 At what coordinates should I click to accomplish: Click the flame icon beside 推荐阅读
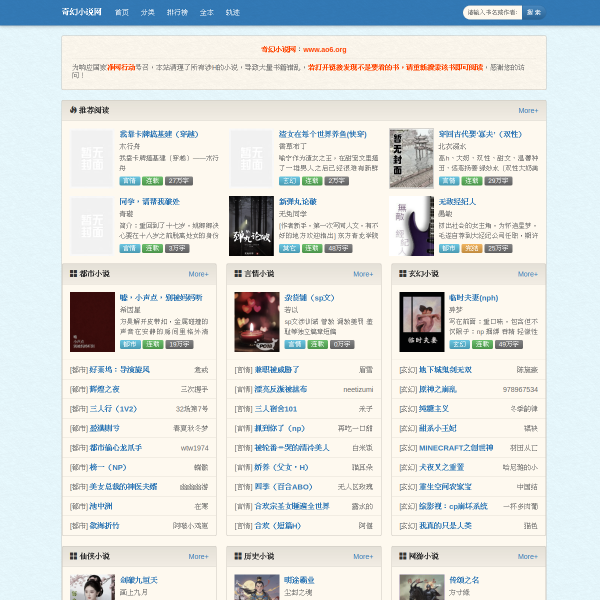(x=73, y=110)
